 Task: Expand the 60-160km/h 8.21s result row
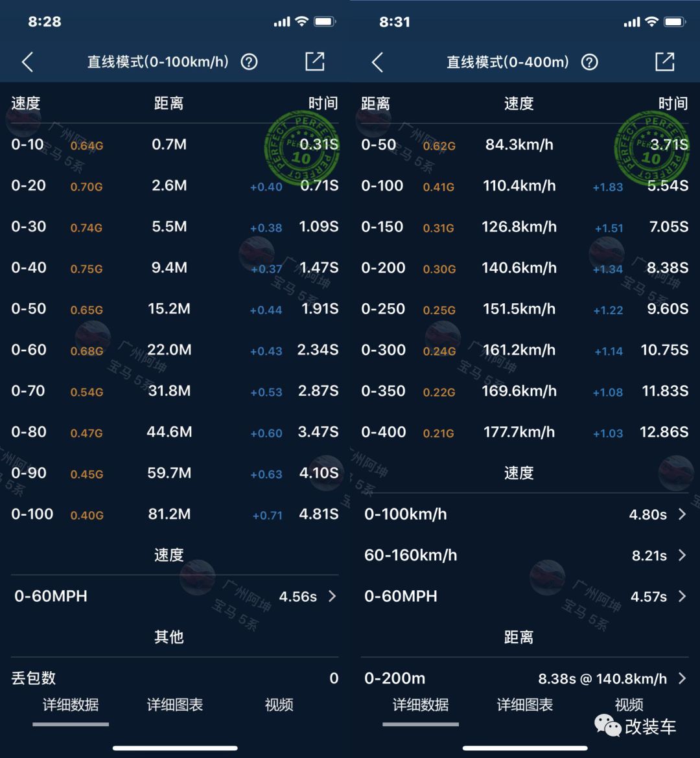pos(524,555)
